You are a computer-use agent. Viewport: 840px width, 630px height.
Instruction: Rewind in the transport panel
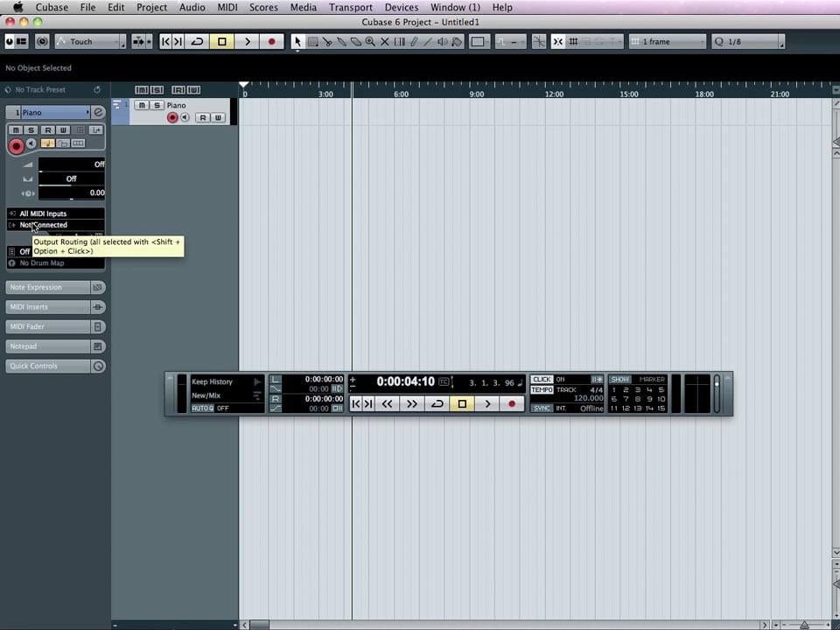pyautogui.click(x=388, y=404)
